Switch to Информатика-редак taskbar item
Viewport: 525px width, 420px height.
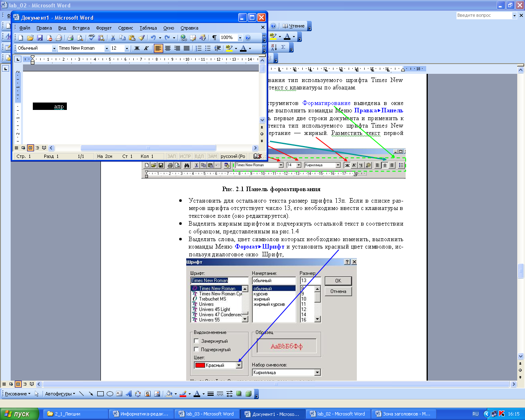click(x=142, y=414)
